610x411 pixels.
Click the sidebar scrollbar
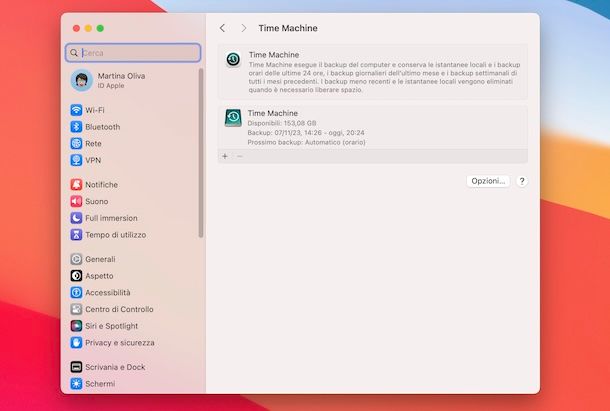click(201, 153)
